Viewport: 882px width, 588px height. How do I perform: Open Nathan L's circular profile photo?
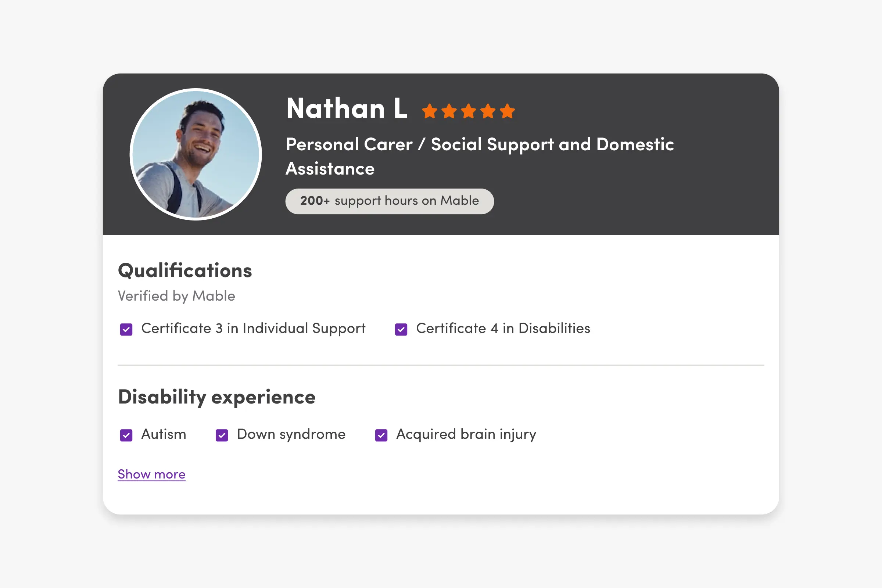[196, 154]
